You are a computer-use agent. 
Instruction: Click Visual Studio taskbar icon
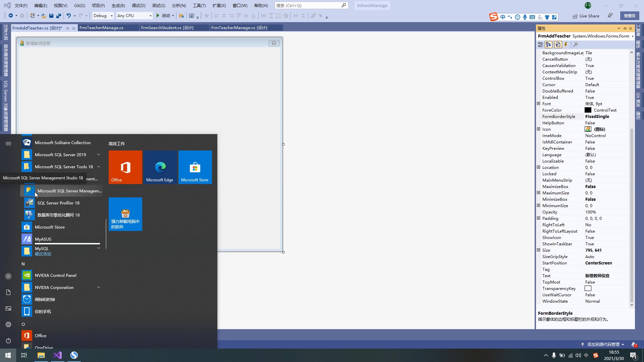tap(58, 355)
